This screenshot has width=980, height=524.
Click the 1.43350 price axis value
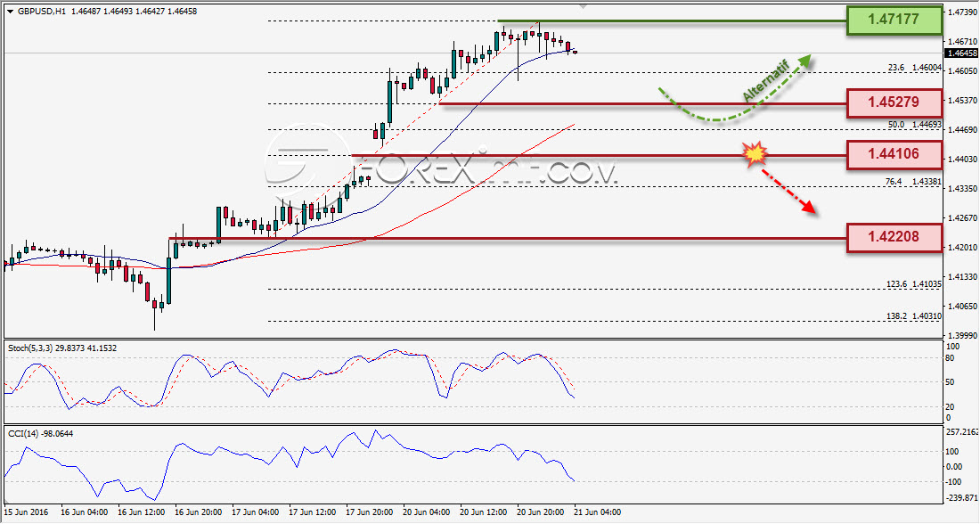tap(962, 188)
